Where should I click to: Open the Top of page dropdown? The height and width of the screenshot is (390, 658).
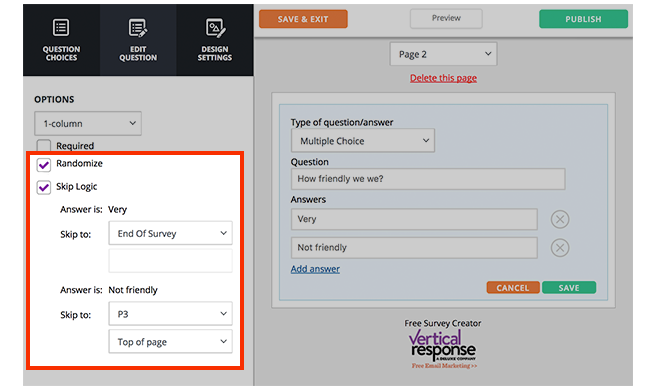pyautogui.click(x=170, y=341)
